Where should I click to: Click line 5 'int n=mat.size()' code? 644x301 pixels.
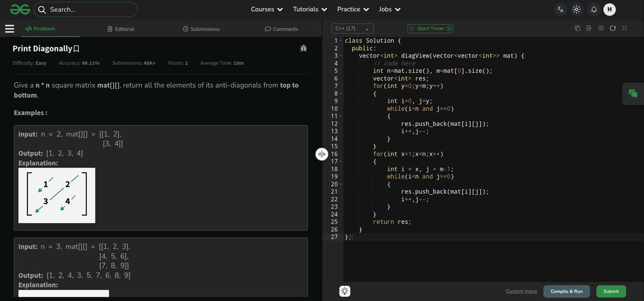(x=433, y=71)
